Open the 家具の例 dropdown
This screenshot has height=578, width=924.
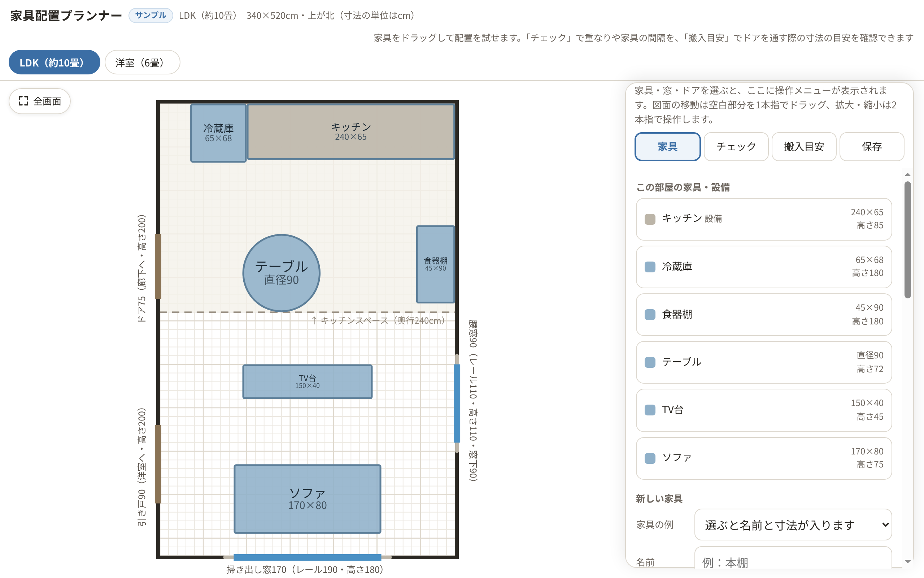click(x=793, y=525)
